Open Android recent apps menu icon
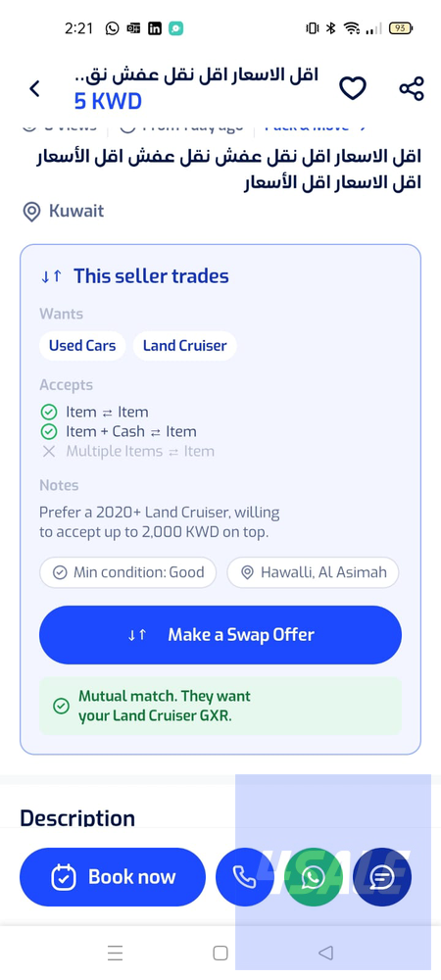The height and width of the screenshot is (980, 441). click(x=115, y=953)
